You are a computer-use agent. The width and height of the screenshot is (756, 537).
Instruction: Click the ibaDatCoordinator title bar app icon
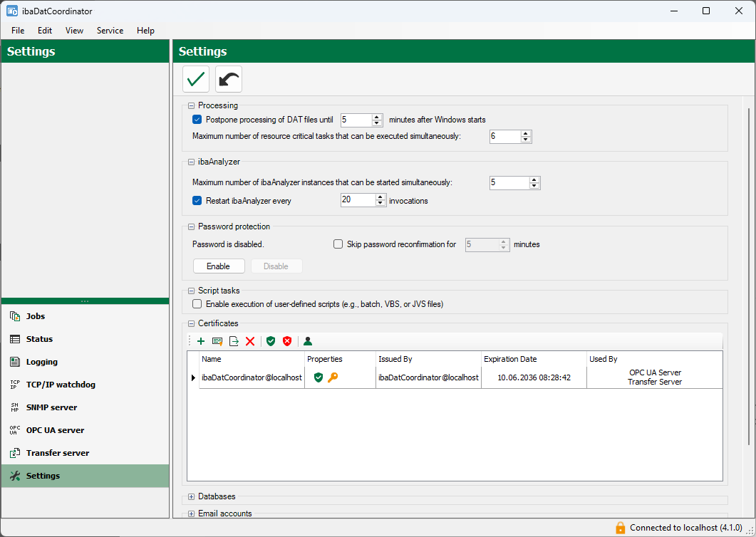point(12,11)
